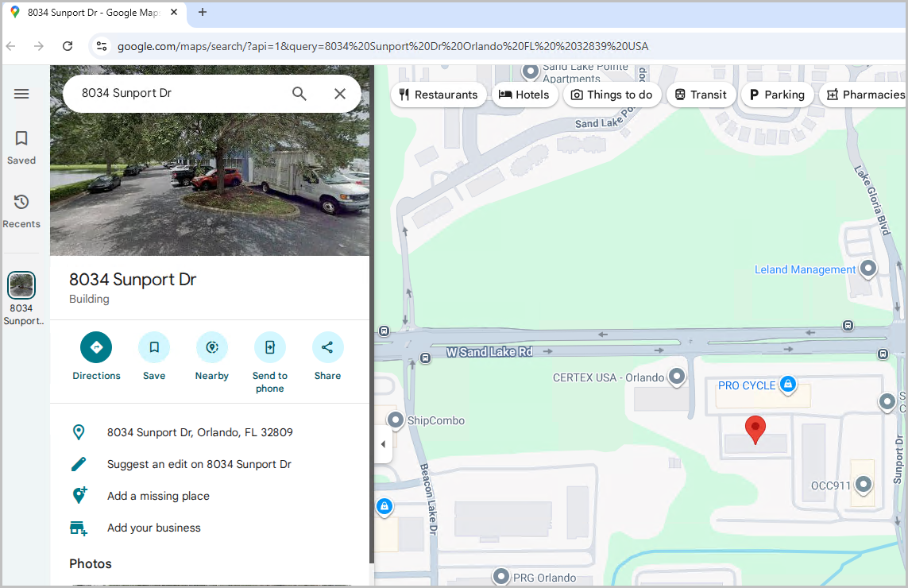
Task: Filter the map by Hotels
Action: tap(524, 95)
